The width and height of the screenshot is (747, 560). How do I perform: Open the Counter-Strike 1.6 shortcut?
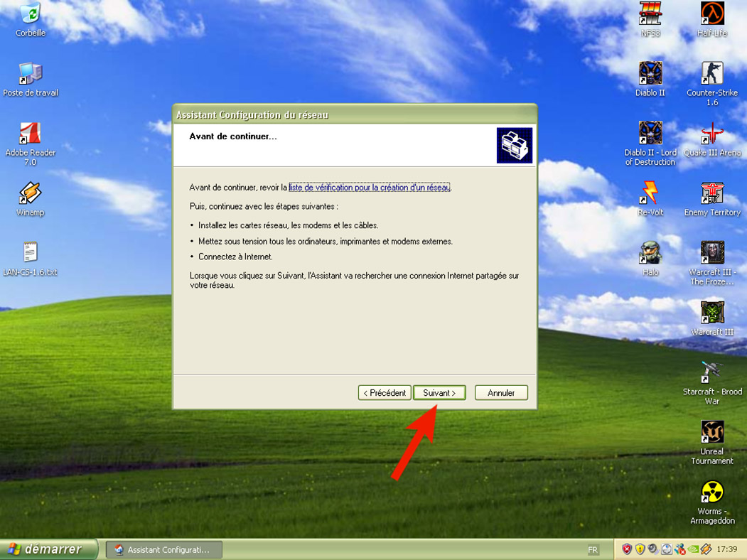pos(711,74)
